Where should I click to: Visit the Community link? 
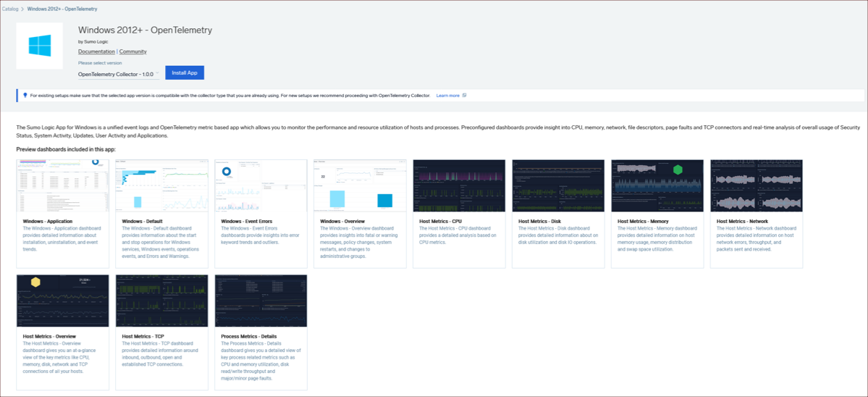133,52
